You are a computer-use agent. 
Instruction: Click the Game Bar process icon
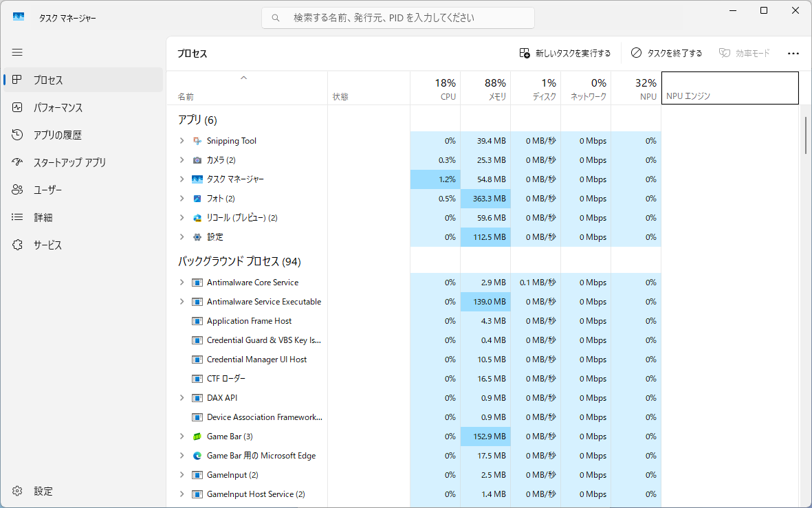tap(197, 437)
